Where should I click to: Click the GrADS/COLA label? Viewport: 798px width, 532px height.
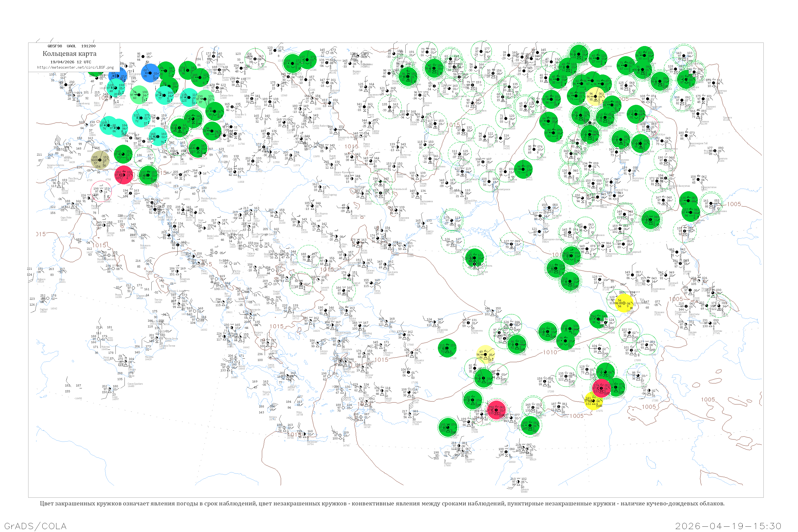[35, 526]
